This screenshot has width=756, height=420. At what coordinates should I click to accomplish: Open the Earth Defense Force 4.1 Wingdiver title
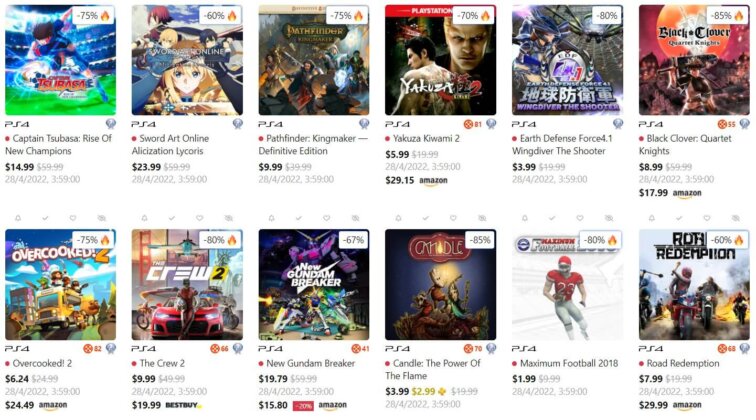point(562,145)
